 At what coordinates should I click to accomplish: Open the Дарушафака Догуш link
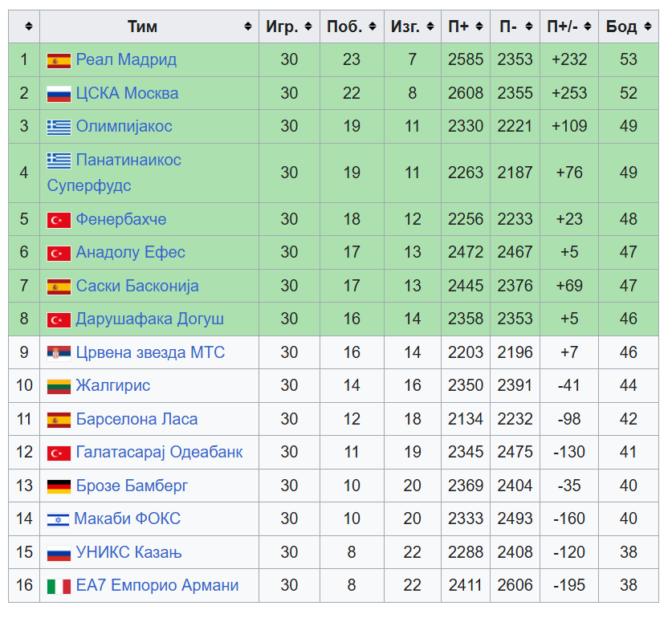(x=149, y=319)
